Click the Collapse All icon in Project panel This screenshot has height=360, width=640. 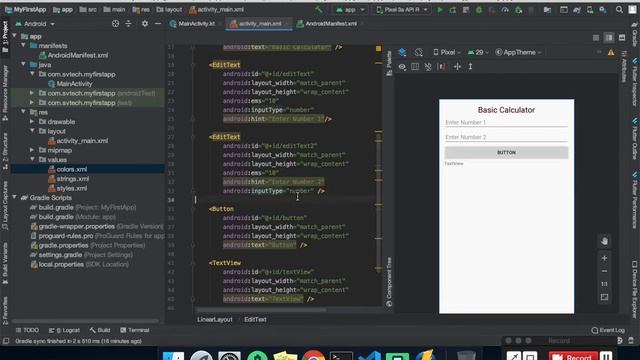[129, 24]
